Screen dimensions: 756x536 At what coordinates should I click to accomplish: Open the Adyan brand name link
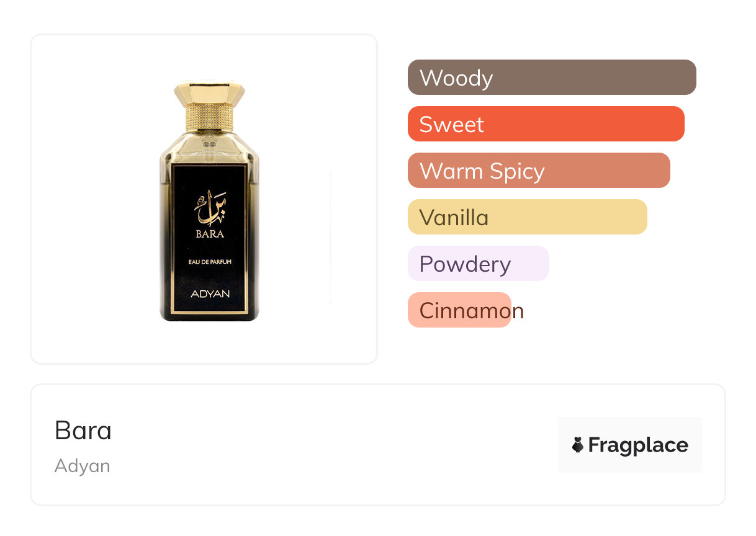[83, 466]
